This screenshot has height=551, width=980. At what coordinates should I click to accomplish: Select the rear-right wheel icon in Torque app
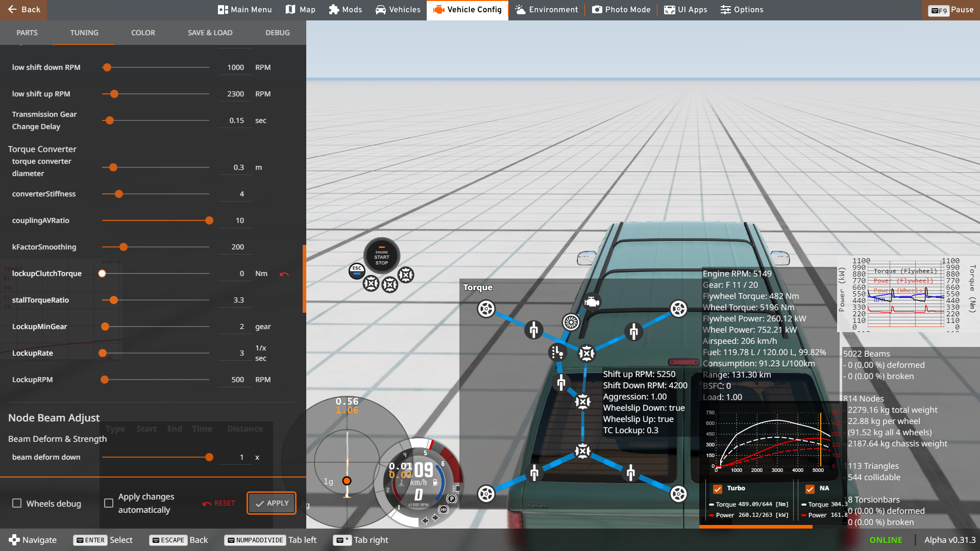tap(678, 493)
